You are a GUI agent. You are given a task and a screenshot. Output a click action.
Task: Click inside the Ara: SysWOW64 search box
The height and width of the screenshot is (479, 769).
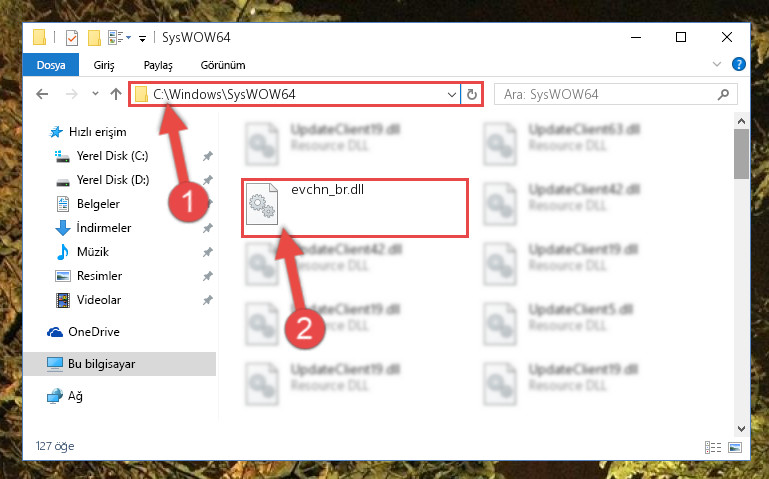(606, 94)
